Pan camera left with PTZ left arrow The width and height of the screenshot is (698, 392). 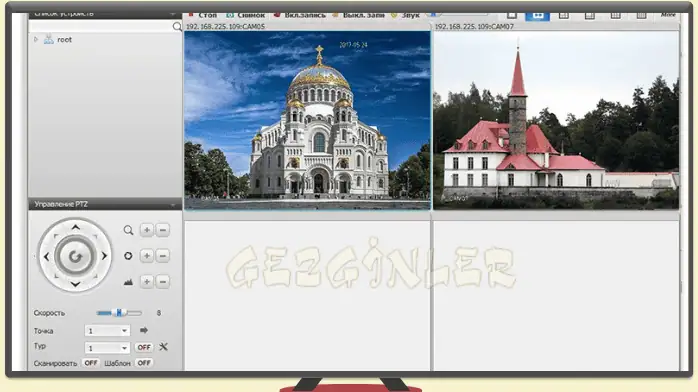(47, 256)
